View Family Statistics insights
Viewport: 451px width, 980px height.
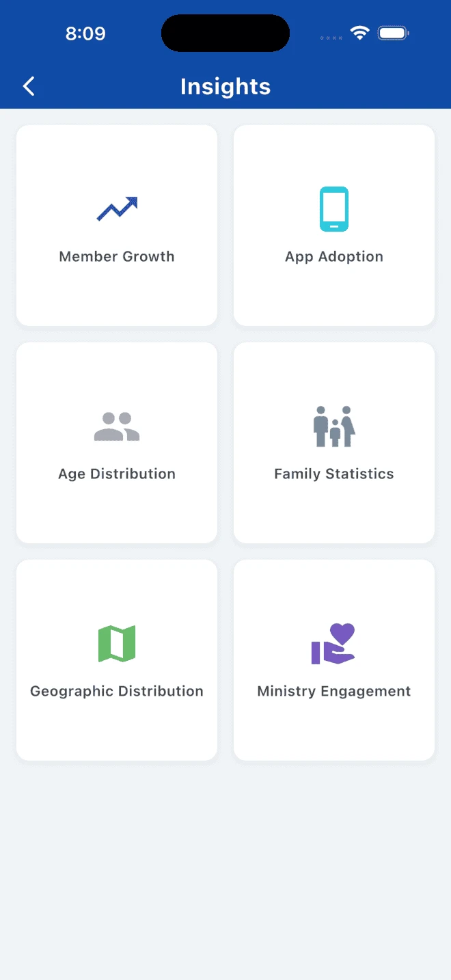pos(333,443)
